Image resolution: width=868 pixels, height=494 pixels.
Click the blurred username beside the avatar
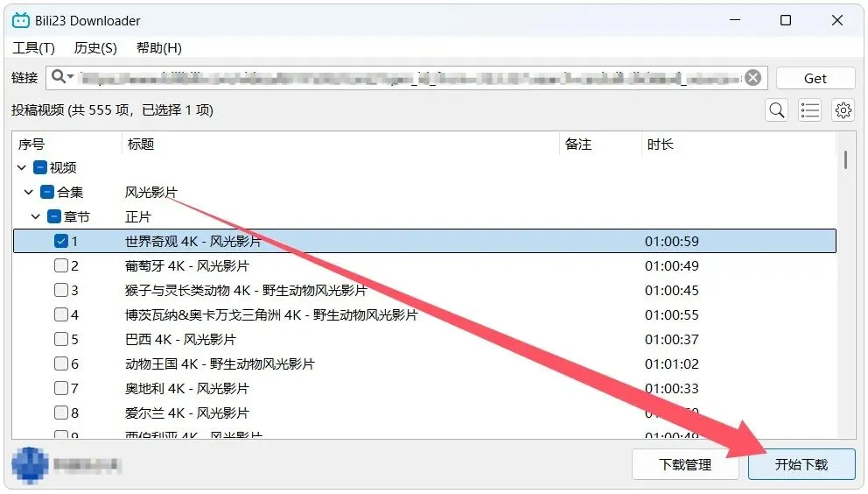(87, 464)
